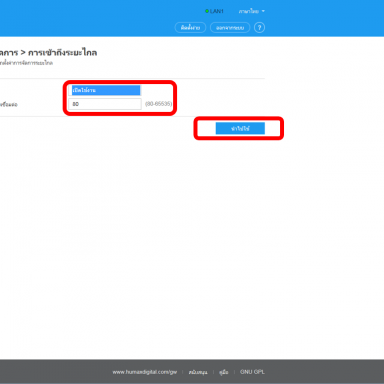Click the breadcrumb separator arrow
The width and height of the screenshot is (384, 384).
(x=23, y=53)
